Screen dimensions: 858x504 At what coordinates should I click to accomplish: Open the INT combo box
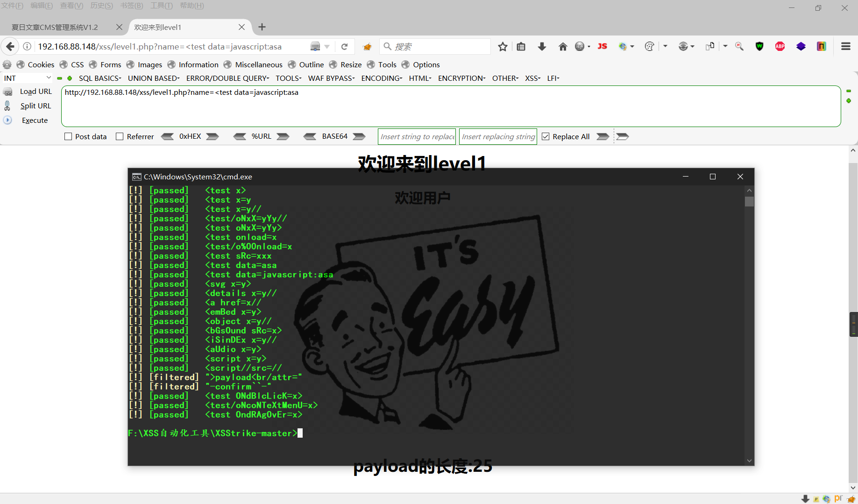pyautogui.click(x=27, y=78)
